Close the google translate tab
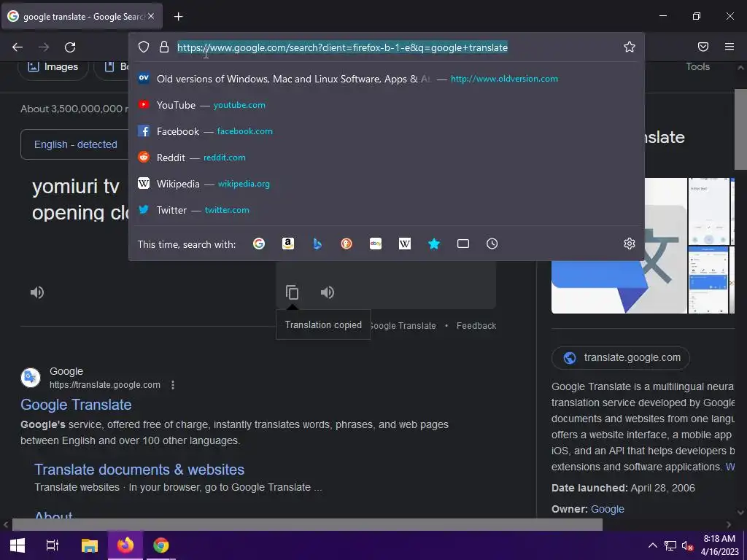The width and height of the screenshot is (747, 560). (151, 16)
